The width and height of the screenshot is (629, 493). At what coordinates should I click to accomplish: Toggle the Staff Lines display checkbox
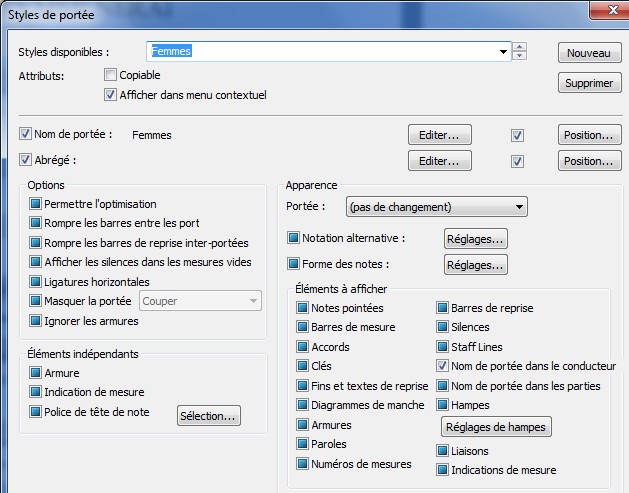(443, 346)
